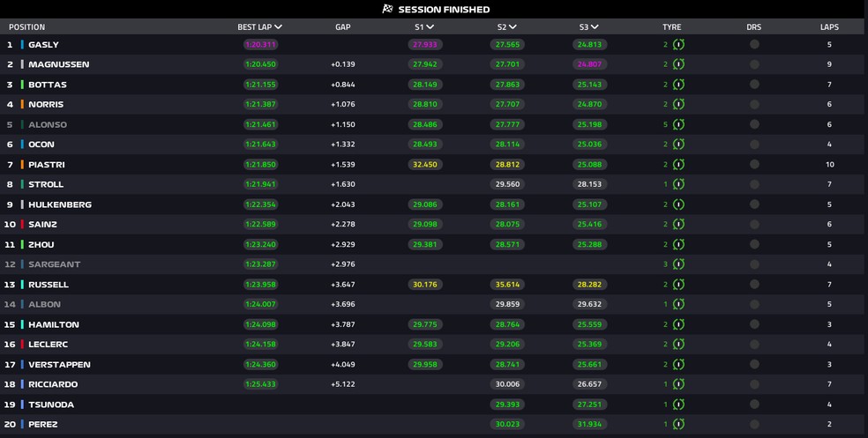Click Norris's tyre compound icon
This screenshot has height=438, width=868.
click(678, 104)
